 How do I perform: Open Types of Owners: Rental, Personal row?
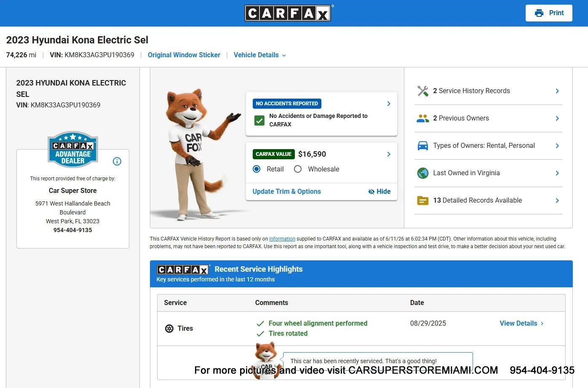pyautogui.click(x=488, y=146)
